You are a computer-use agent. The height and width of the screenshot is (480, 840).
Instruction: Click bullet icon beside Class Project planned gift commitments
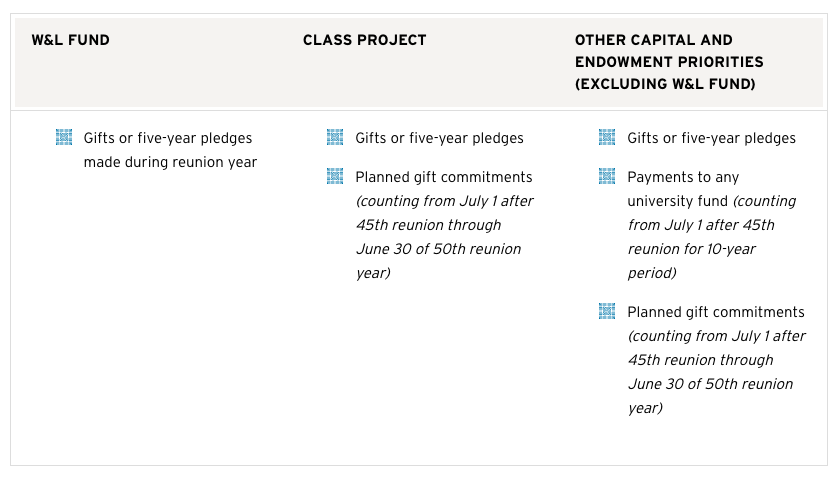pyautogui.click(x=335, y=176)
